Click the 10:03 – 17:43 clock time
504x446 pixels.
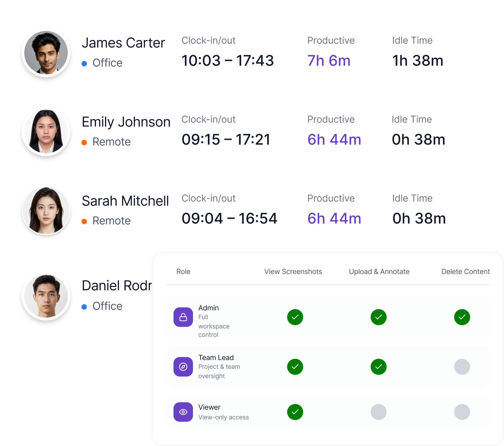coord(227,60)
